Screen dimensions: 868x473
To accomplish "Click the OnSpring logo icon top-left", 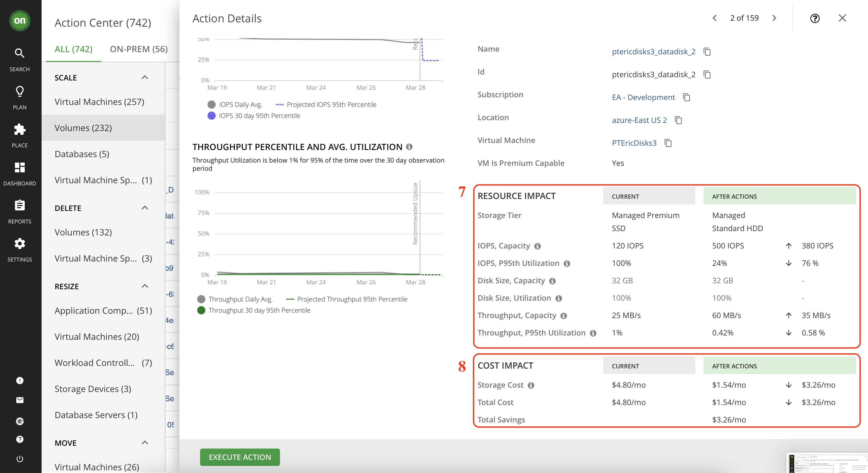I will pos(20,19).
